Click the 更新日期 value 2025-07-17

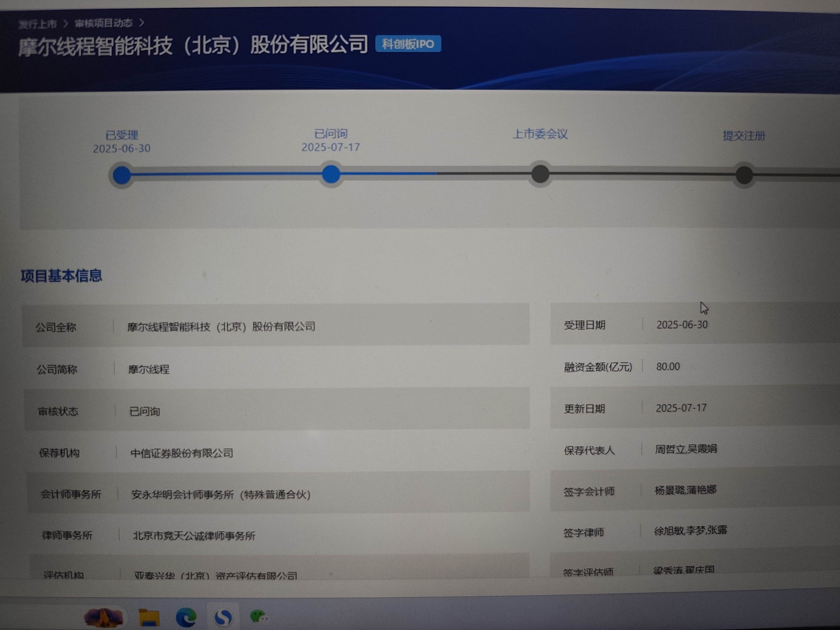[681, 408]
